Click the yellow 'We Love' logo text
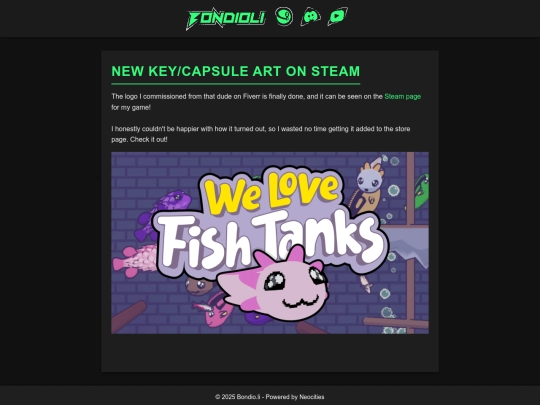540x405 pixels. (272, 193)
